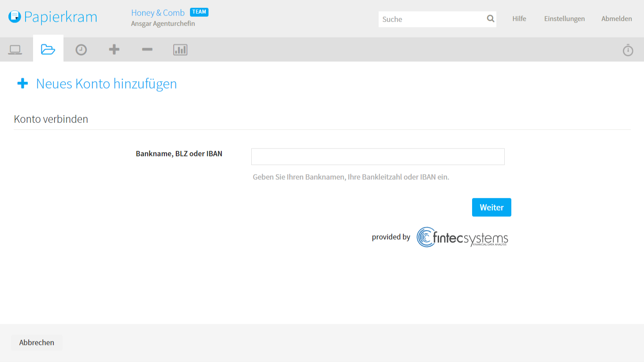The image size is (644, 362).
Task: Log out via Abmelden
Action: pyautogui.click(x=616, y=18)
